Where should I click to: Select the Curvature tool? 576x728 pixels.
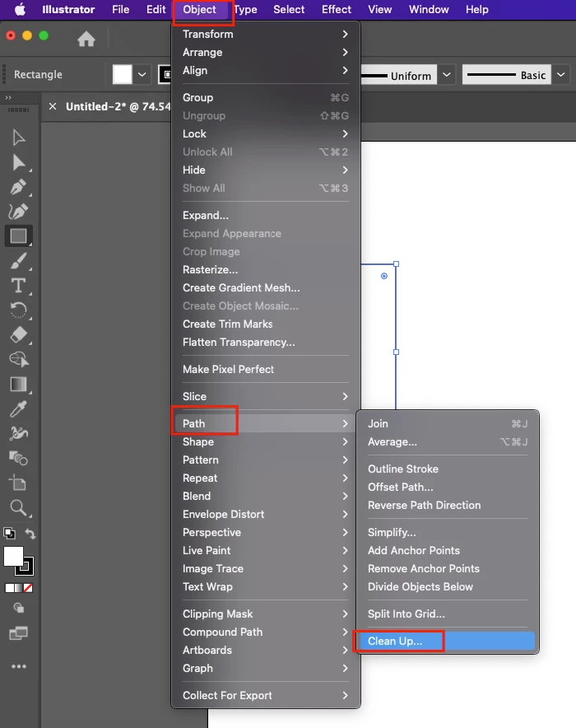[18, 212]
